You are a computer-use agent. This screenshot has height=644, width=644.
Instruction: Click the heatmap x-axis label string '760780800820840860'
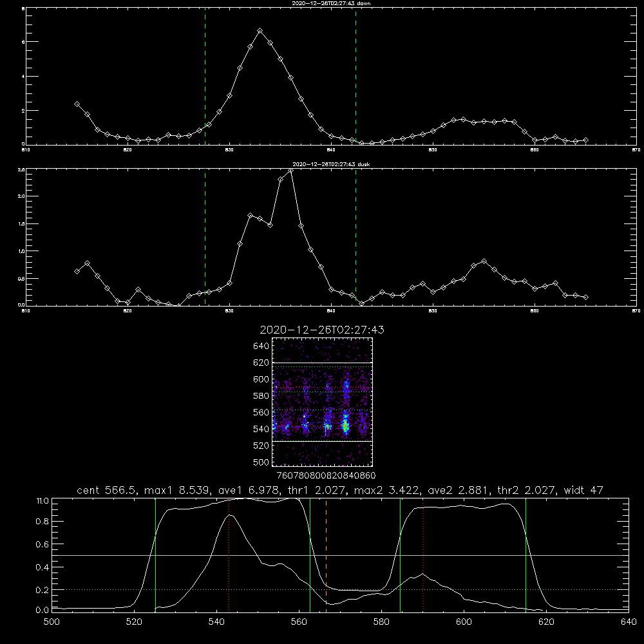(326, 476)
